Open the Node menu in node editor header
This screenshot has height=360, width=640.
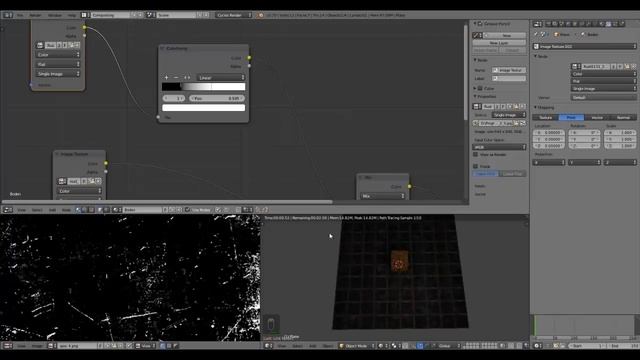66,210
